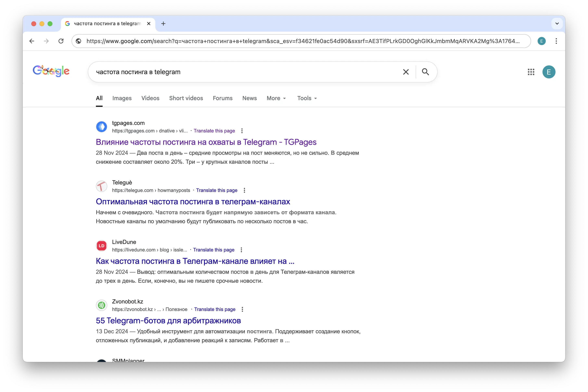
Task: Open the More dropdown in search filters
Action: pos(276,98)
